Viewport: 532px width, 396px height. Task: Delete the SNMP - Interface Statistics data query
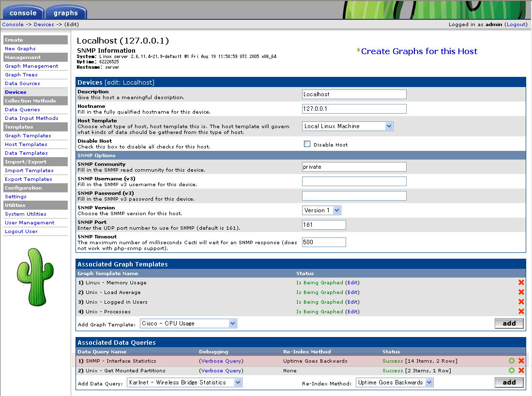[x=521, y=361]
